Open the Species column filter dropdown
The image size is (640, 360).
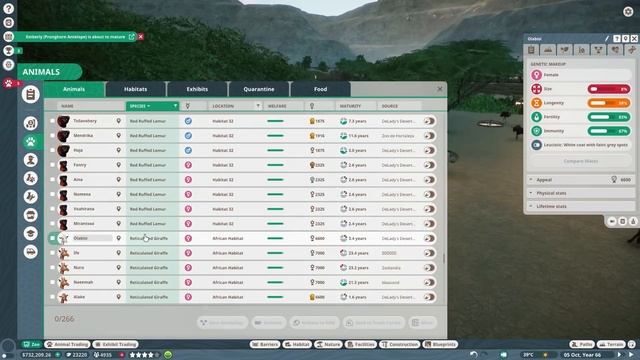tap(175, 106)
